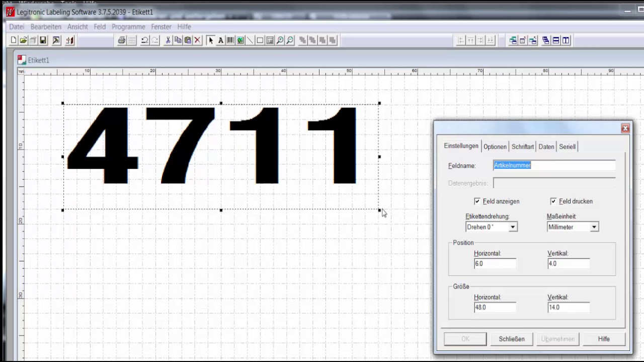The height and width of the screenshot is (362, 644).
Task: Select the Rectangle drawing tool
Action: (260, 40)
